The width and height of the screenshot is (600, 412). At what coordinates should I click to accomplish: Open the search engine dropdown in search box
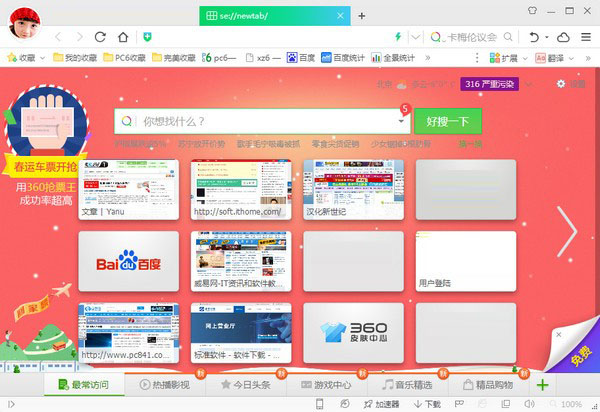pos(401,121)
